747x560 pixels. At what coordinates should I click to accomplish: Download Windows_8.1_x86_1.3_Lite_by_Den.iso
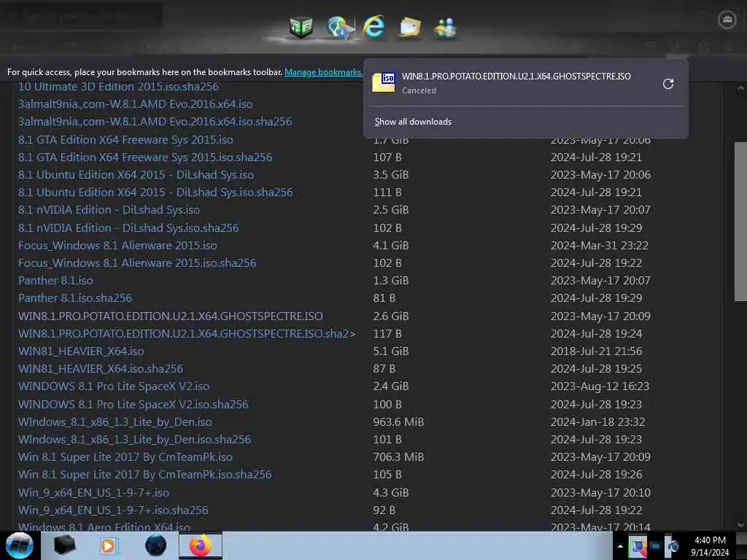(x=115, y=422)
